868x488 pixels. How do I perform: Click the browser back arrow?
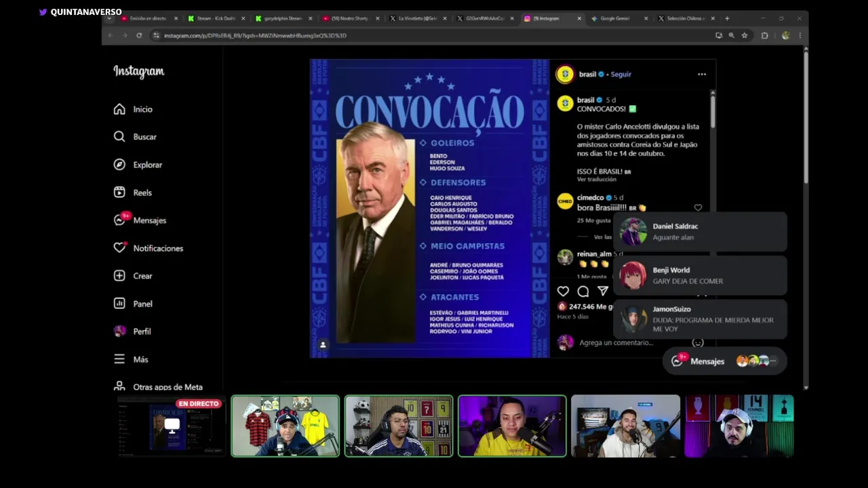[x=110, y=35]
